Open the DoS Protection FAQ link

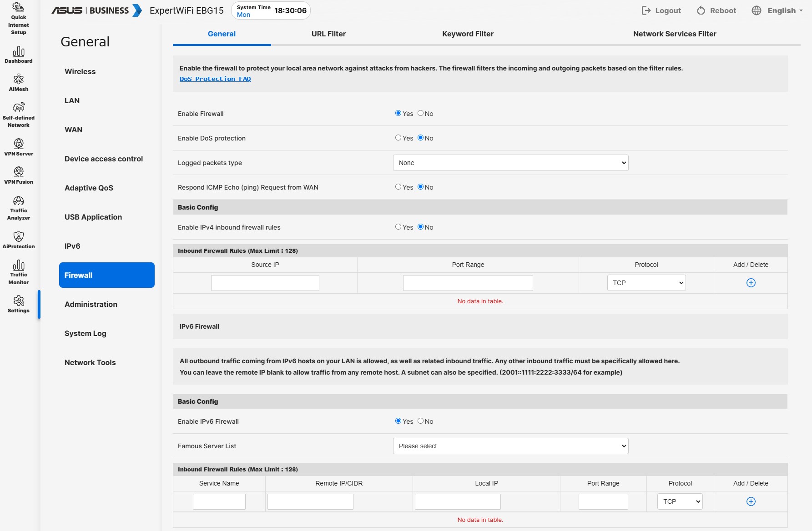pyautogui.click(x=215, y=79)
